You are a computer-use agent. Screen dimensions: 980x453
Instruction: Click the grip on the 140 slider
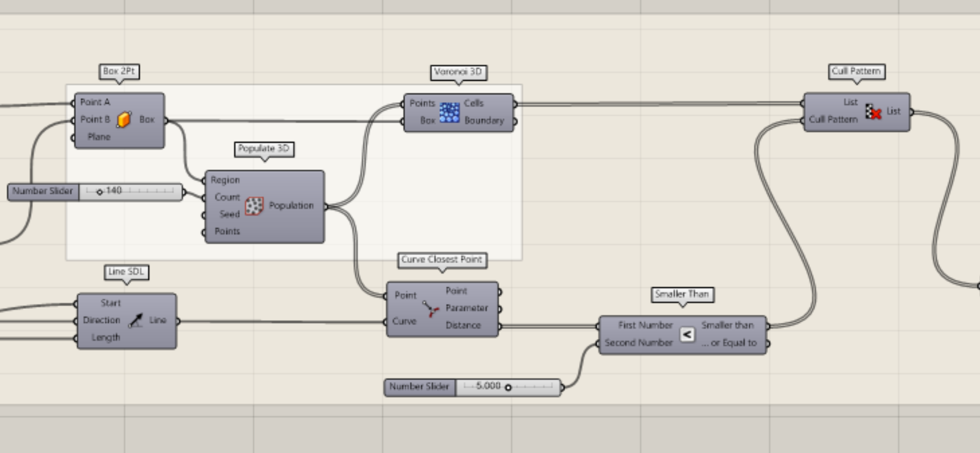99,192
